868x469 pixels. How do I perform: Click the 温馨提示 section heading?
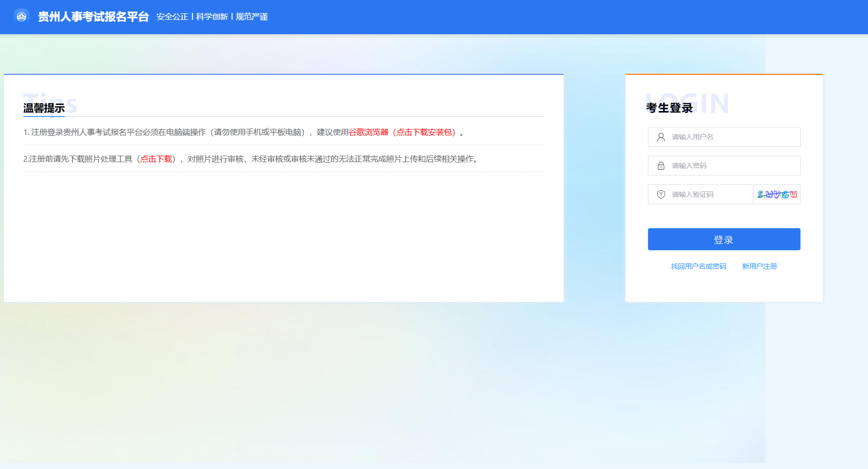(44, 108)
